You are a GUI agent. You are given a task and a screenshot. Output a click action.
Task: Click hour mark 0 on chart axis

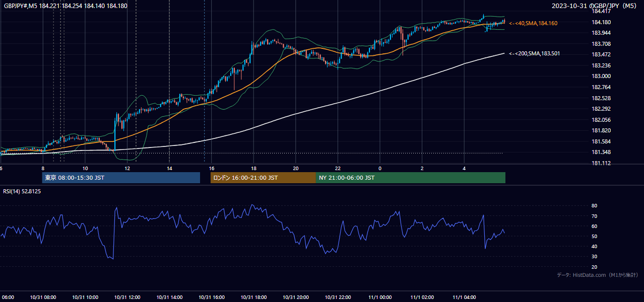(380, 168)
